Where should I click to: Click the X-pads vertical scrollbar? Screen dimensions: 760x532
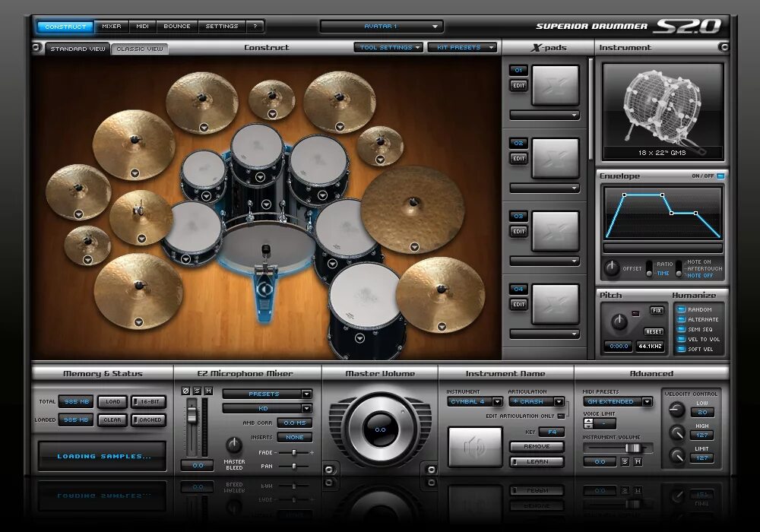pyautogui.click(x=591, y=109)
